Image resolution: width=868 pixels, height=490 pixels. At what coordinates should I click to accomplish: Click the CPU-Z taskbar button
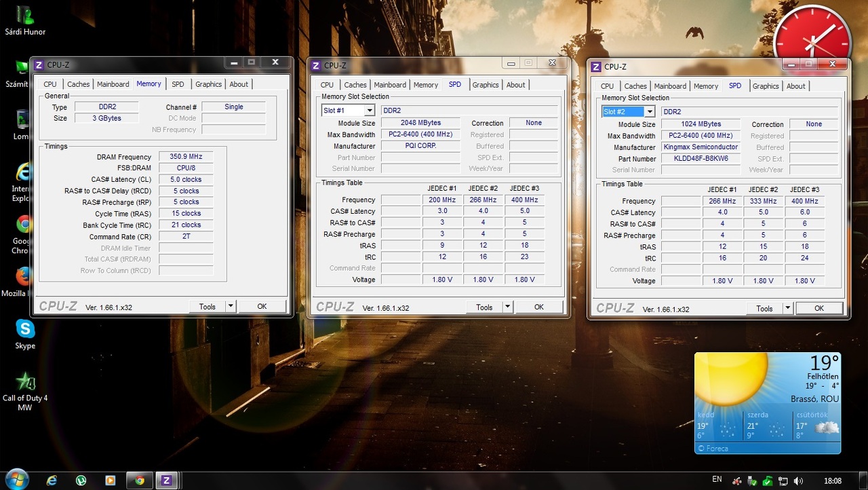166,480
